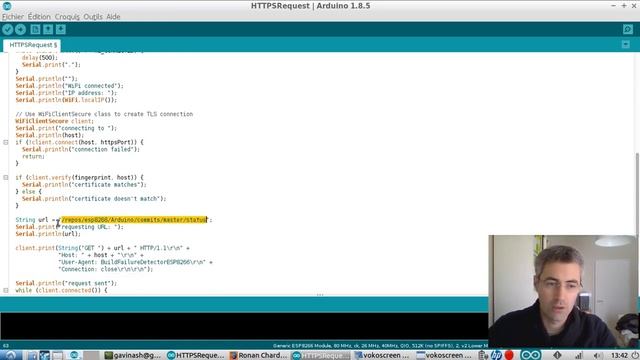The height and width of the screenshot is (360, 640).
Task: Switch to first HTTPSReque taskbar window
Action: click(x=196, y=355)
